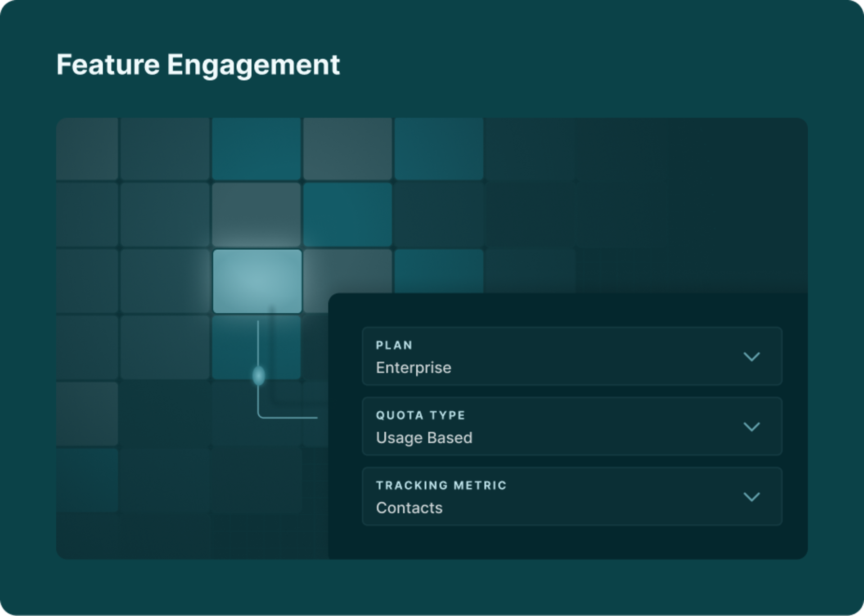This screenshot has height=616, width=864.
Task: Select Contacts as tracking metric
Action: pos(409,508)
